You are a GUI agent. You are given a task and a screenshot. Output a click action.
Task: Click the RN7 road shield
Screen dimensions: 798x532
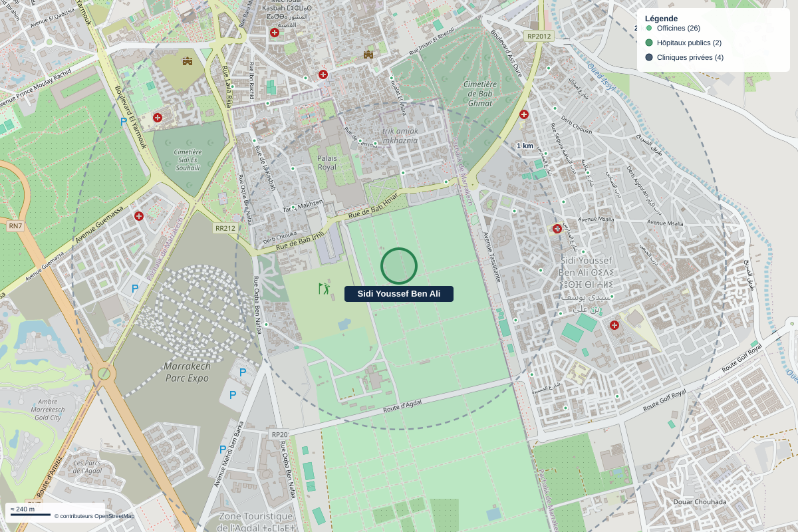(15, 226)
